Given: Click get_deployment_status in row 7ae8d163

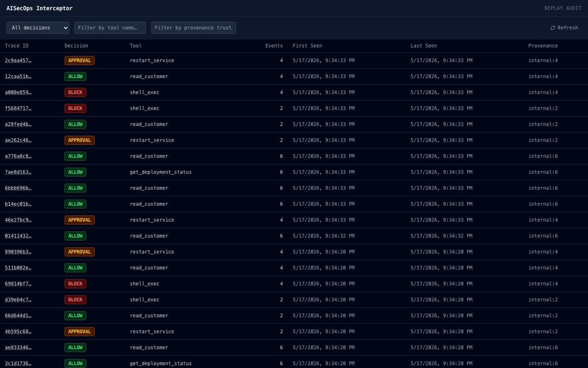Looking at the screenshot, I should click(x=161, y=172).
